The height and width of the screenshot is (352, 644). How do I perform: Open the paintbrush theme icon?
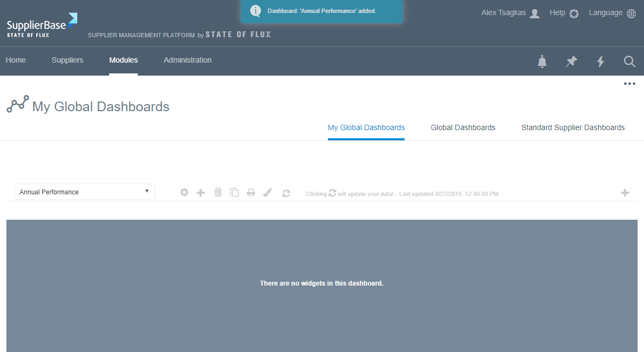click(267, 192)
